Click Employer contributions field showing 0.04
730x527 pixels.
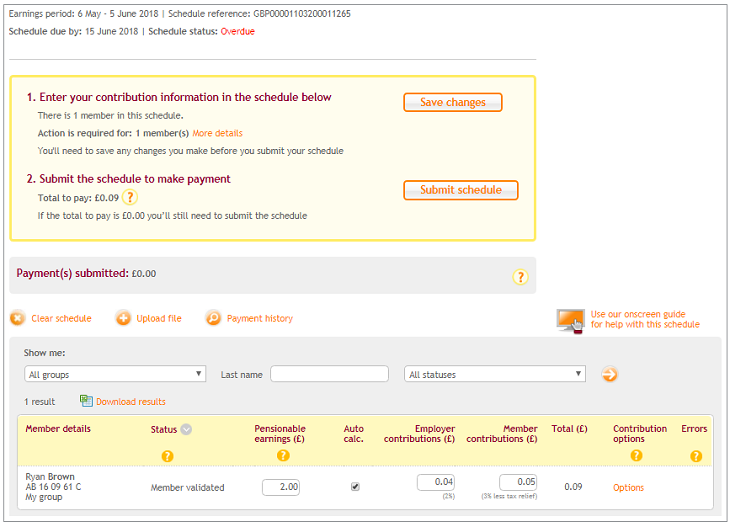pyautogui.click(x=436, y=482)
